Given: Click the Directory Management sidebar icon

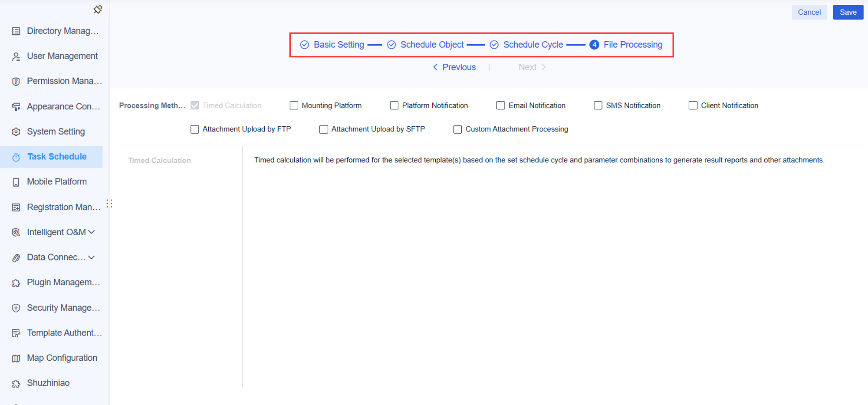Looking at the screenshot, I should tap(16, 31).
